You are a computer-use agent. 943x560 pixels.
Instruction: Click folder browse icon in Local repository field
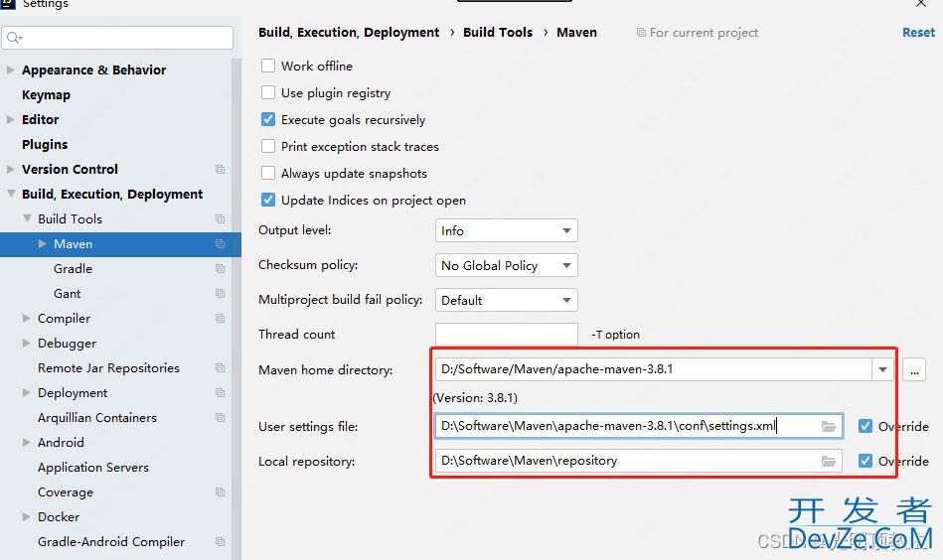point(829,461)
